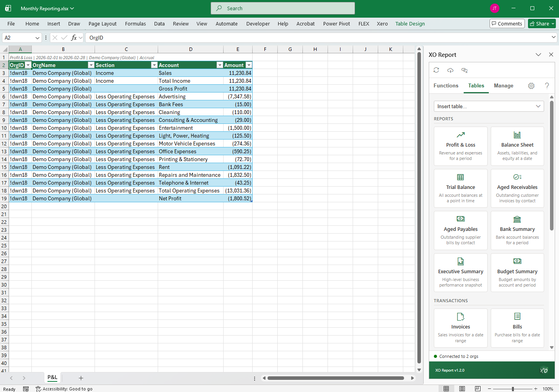Viewport: 559px width, 392px height.
Task: Open the Xero ribbon tab
Action: tap(382, 24)
